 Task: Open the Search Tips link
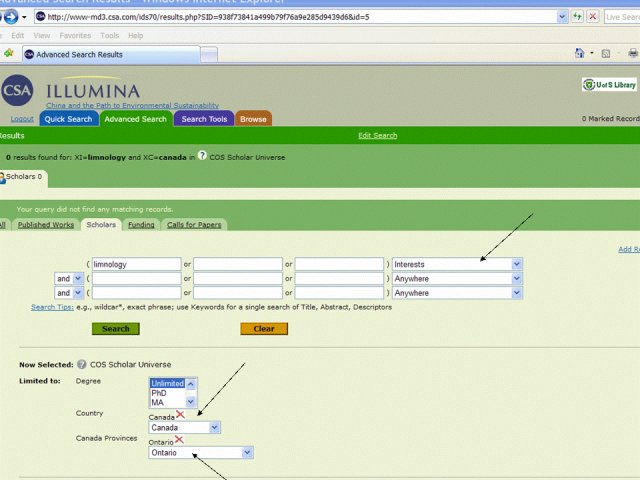click(x=52, y=307)
